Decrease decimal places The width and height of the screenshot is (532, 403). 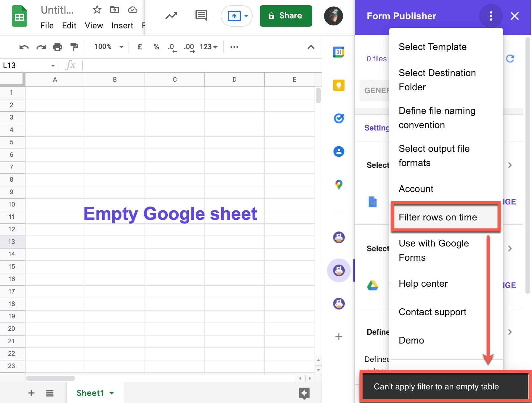(x=172, y=47)
